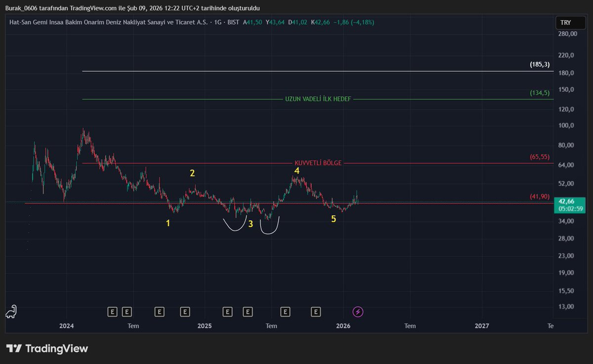Click the current price label 42,66

pyautogui.click(x=566, y=201)
